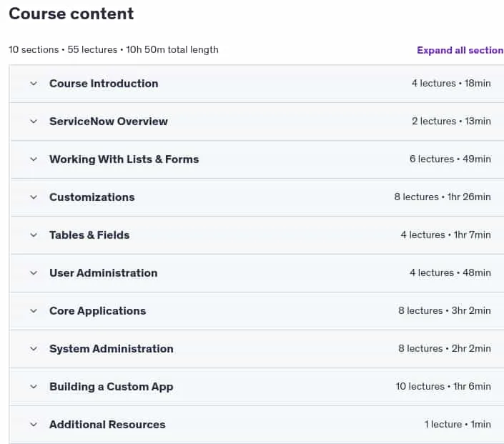Expand all sections of the course
Screen dimensions: 504x444
pyautogui.click(x=460, y=50)
